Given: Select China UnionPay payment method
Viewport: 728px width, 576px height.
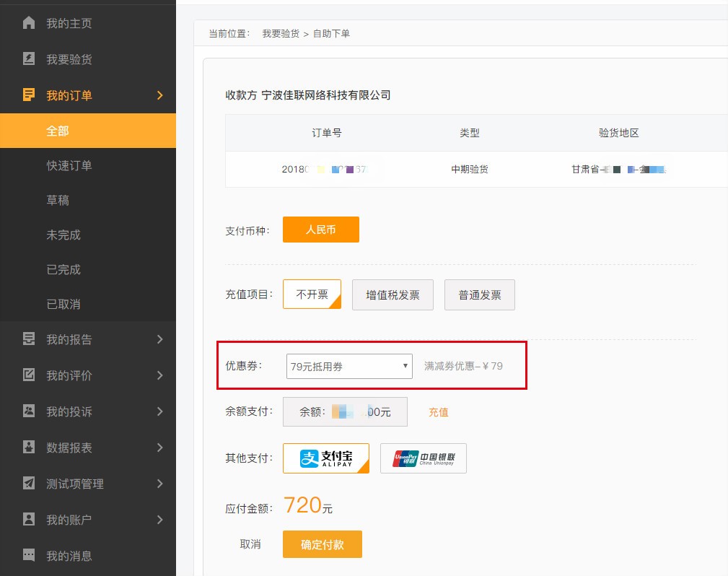Looking at the screenshot, I should point(424,458).
